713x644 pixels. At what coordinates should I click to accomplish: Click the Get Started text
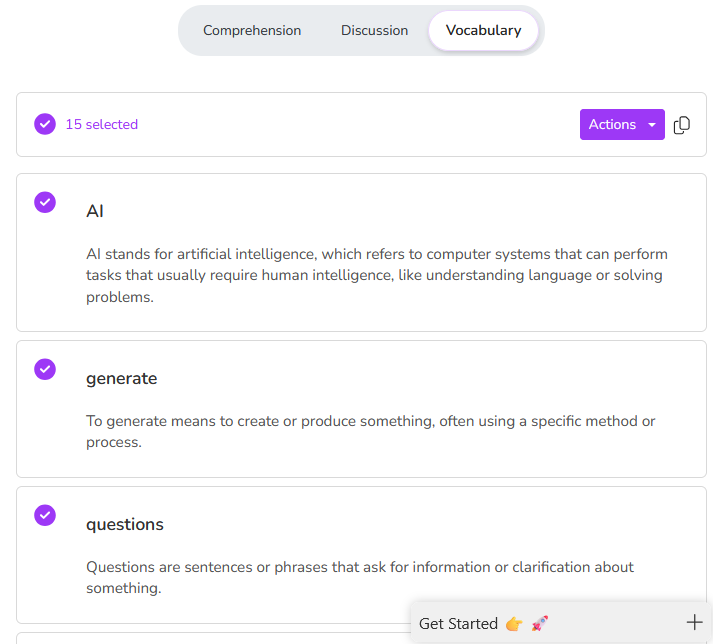(x=458, y=623)
